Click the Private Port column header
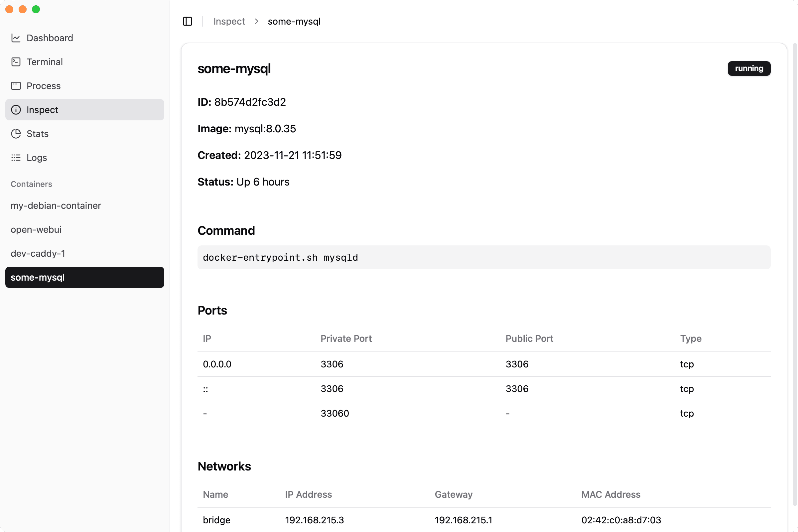The height and width of the screenshot is (532, 798). (346, 338)
